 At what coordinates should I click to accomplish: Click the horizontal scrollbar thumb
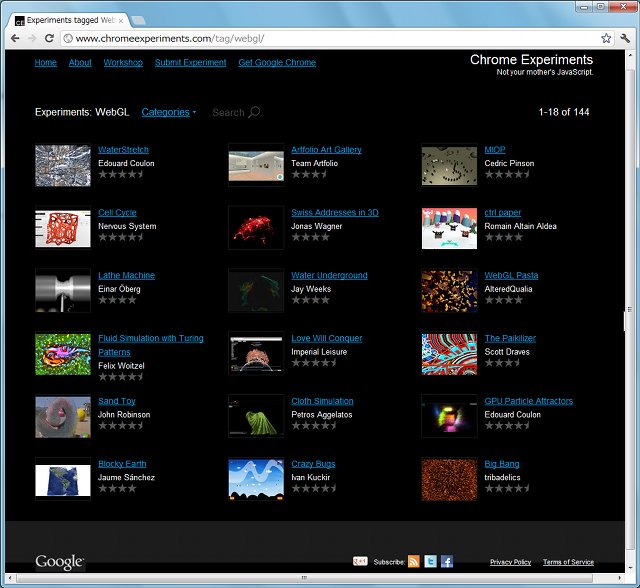point(304,578)
